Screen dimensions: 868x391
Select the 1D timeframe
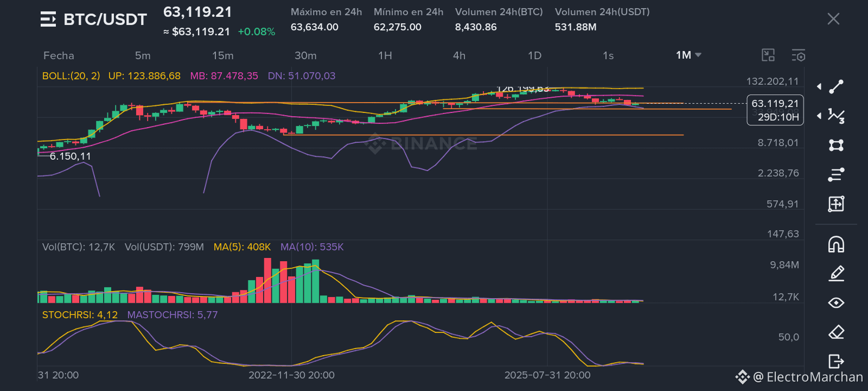[x=534, y=55]
